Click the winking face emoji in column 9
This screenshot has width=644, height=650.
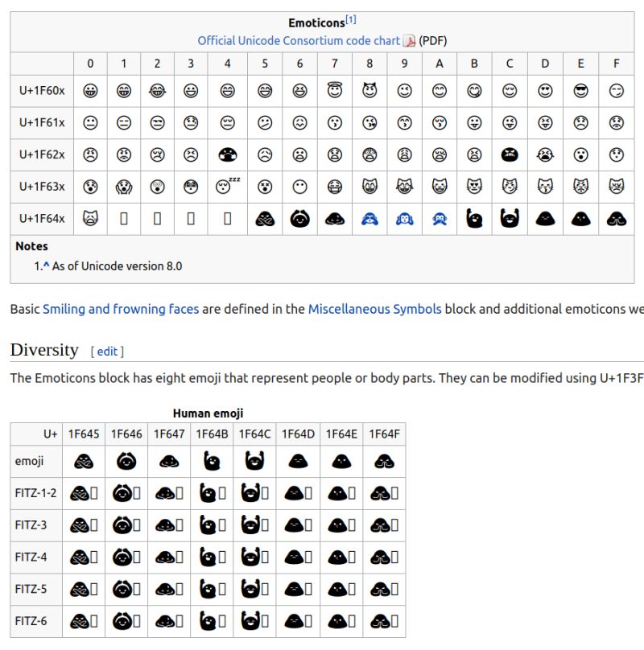pos(405,91)
